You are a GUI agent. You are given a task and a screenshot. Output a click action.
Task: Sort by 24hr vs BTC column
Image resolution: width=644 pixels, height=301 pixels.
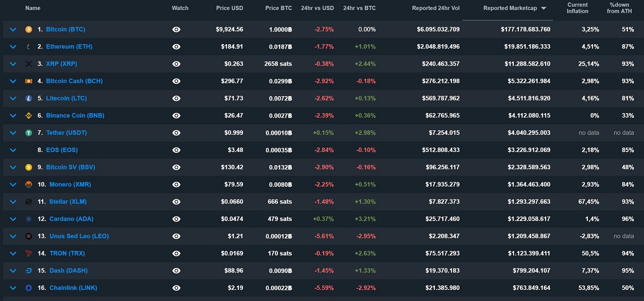[x=359, y=8]
